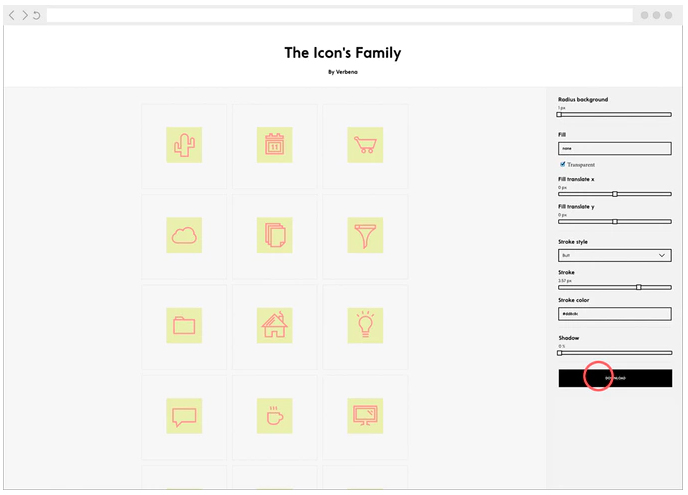Click the Fill translate x slider
Screen dimensions: 688x495
coord(615,194)
